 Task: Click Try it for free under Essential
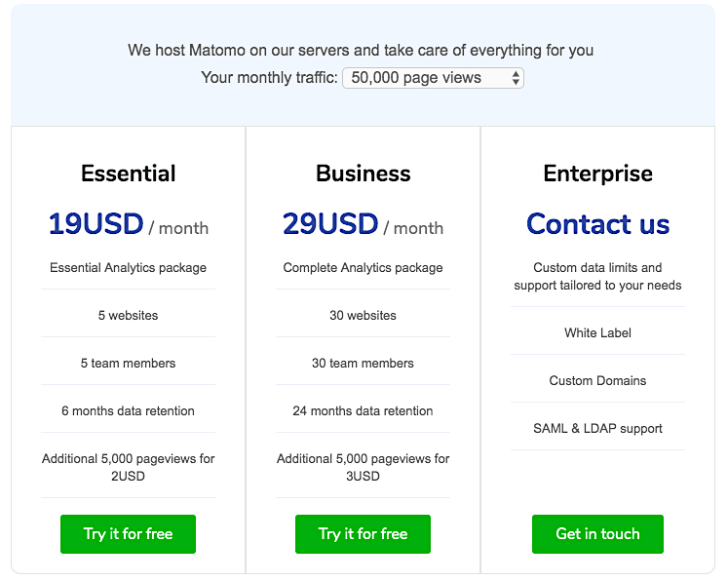click(128, 533)
